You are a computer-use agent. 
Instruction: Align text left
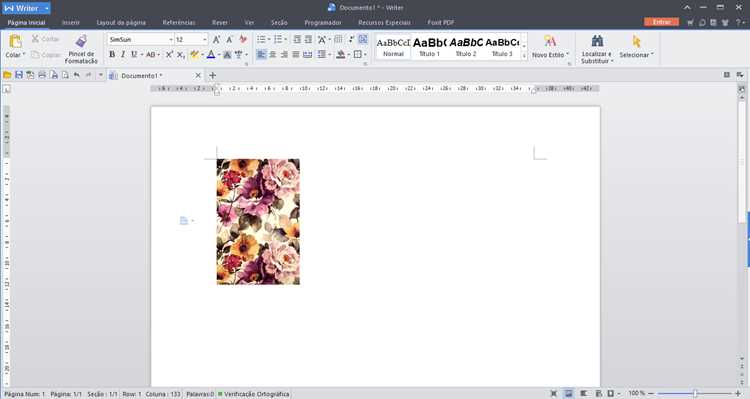pyautogui.click(x=261, y=55)
